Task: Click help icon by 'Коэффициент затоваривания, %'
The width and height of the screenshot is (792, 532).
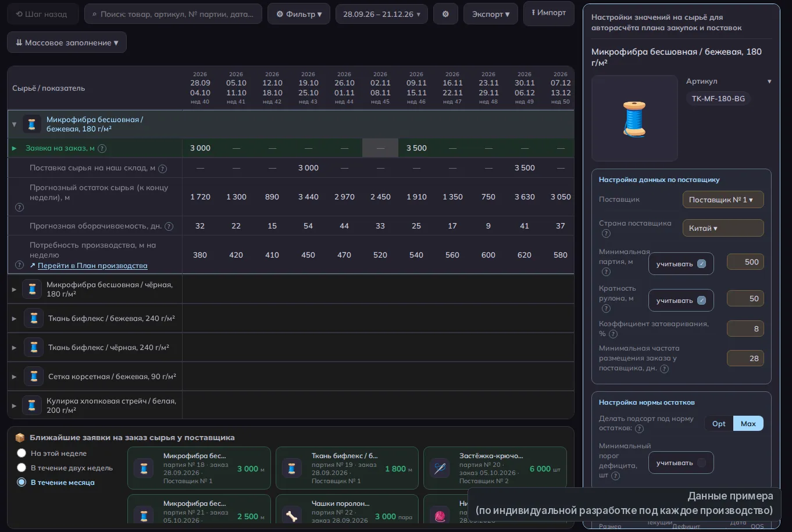Action: pyautogui.click(x=613, y=334)
